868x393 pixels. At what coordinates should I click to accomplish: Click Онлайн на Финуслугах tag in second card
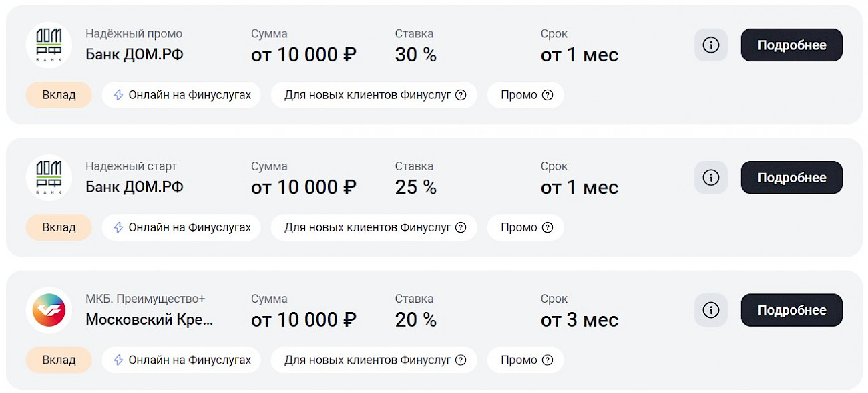pyautogui.click(x=182, y=227)
